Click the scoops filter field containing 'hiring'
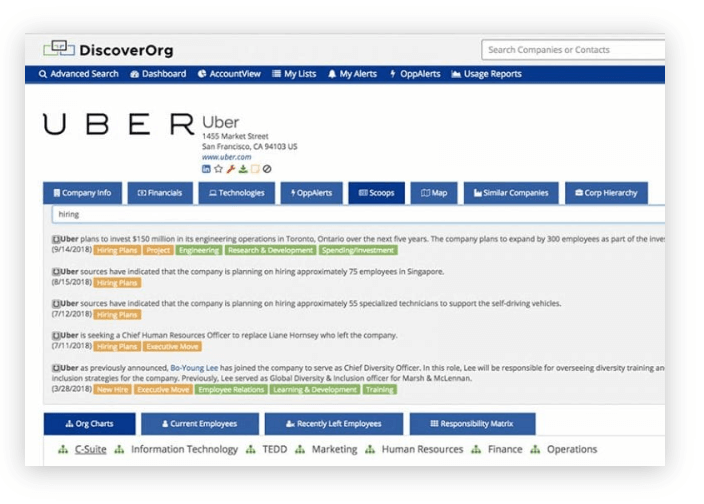The width and height of the screenshot is (704, 504). tap(358, 215)
